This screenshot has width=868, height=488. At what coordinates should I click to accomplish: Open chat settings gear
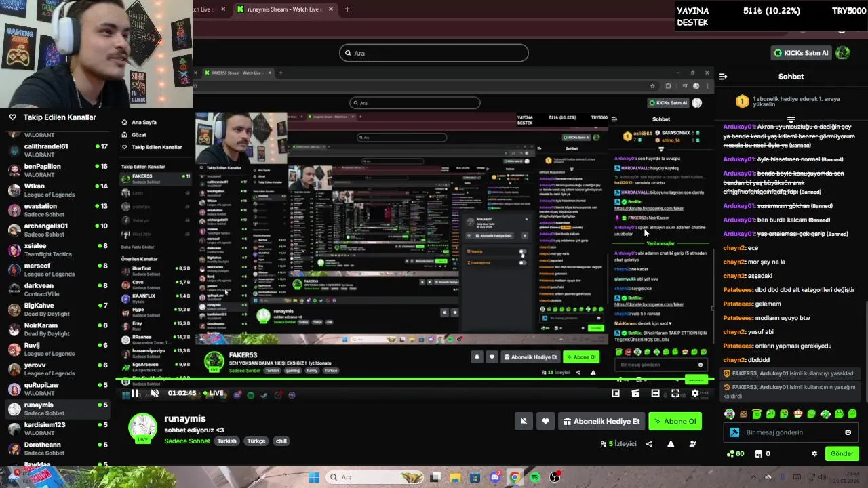814,453
